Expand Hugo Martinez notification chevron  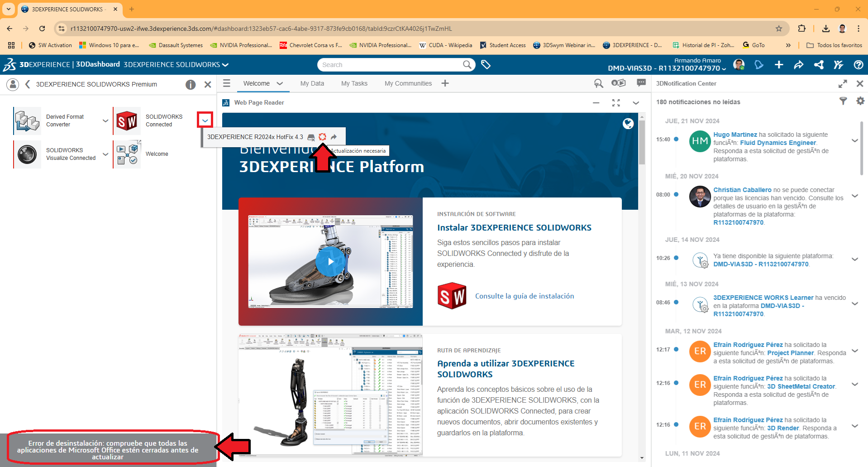coord(855,140)
